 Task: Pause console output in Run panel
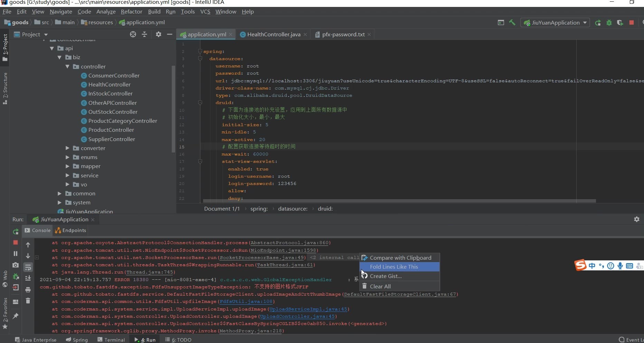pos(16,253)
